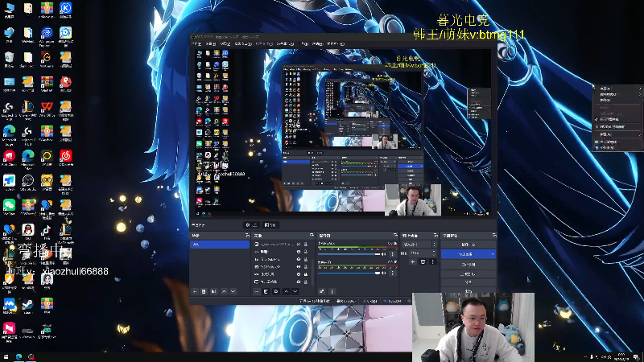
Task: Toggle visibility eye of fourth source row
Action: pos(299,267)
